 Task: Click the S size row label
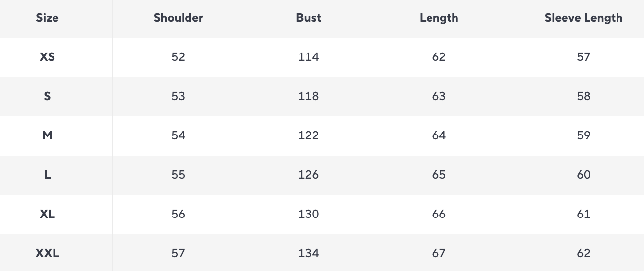point(47,96)
